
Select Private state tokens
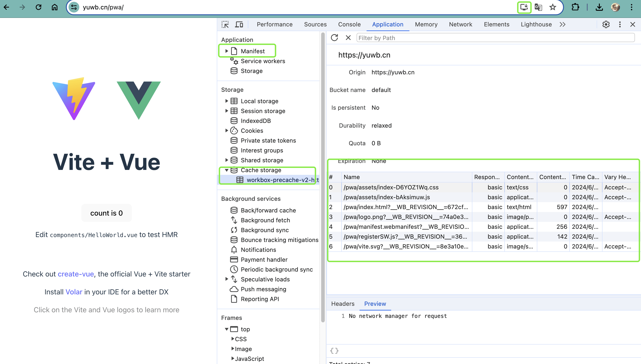268,141
